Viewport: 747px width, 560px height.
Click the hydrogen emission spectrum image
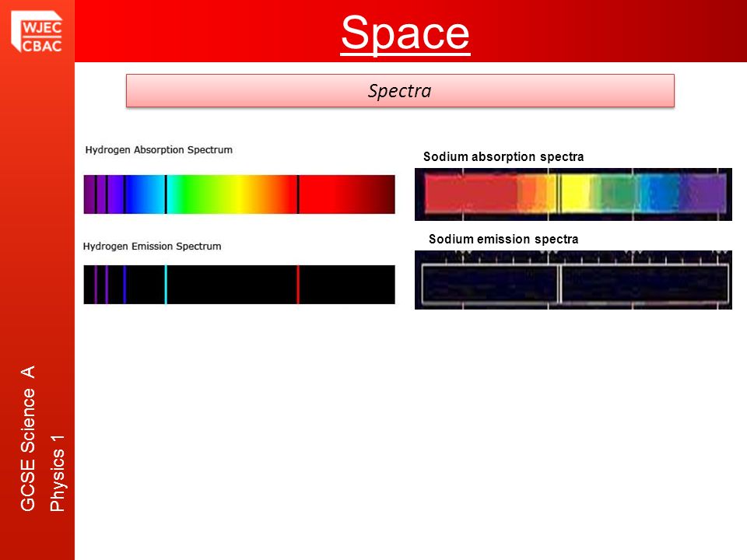pyautogui.click(x=239, y=285)
